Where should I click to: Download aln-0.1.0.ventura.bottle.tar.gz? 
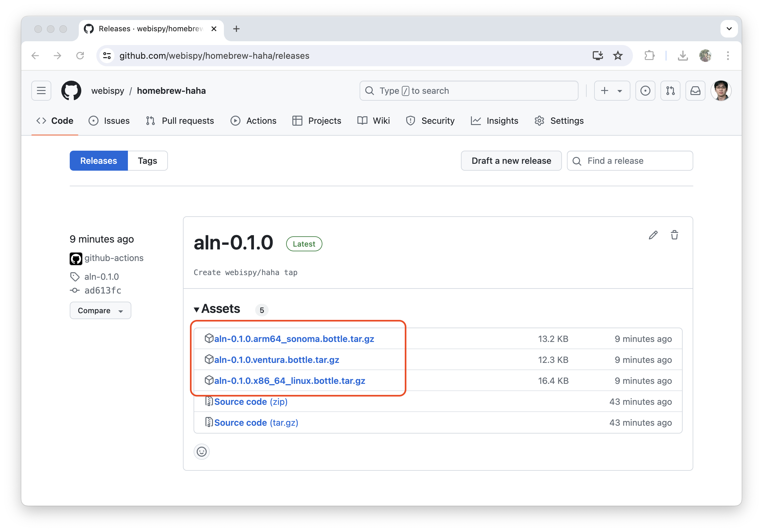tap(276, 360)
